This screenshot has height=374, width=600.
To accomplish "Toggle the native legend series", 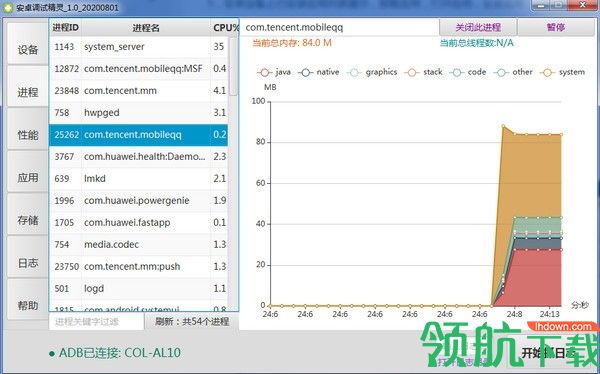I will pos(319,72).
